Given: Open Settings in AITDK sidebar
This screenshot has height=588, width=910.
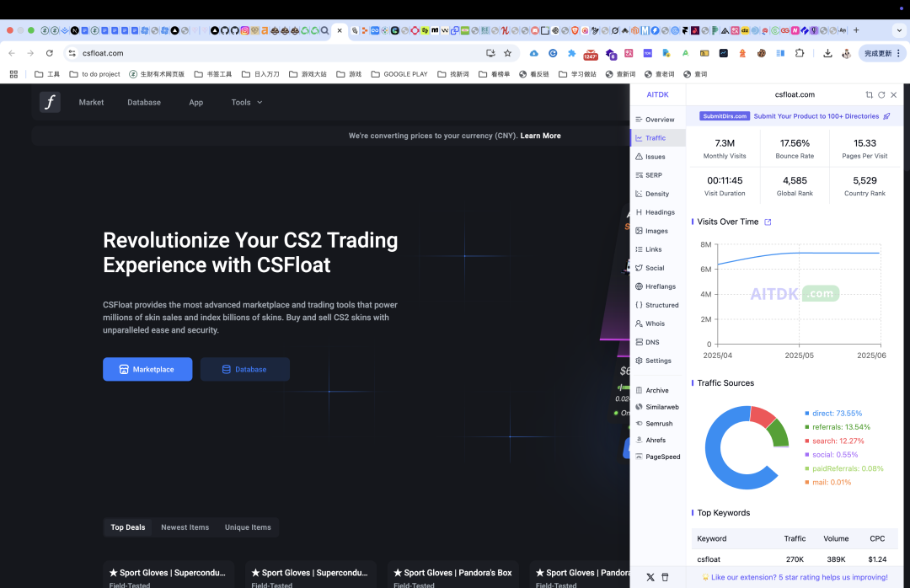Looking at the screenshot, I should point(657,361).
